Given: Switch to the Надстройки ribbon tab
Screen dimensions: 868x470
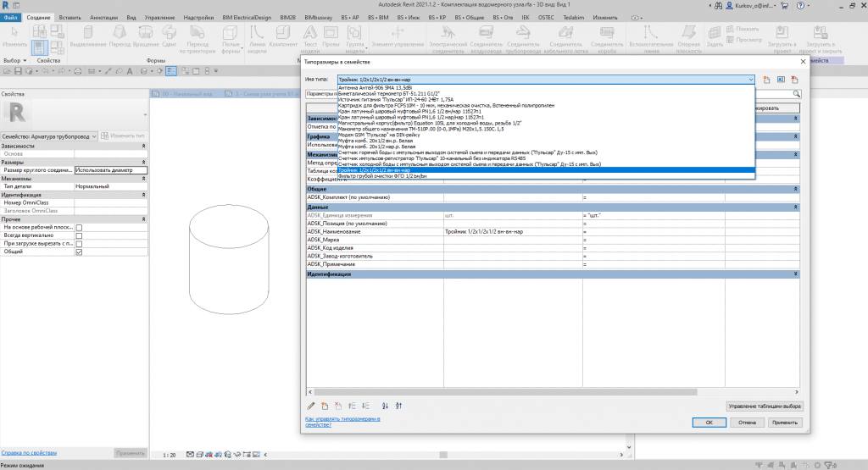Looking at the screenshot, I should click(198, 17).
